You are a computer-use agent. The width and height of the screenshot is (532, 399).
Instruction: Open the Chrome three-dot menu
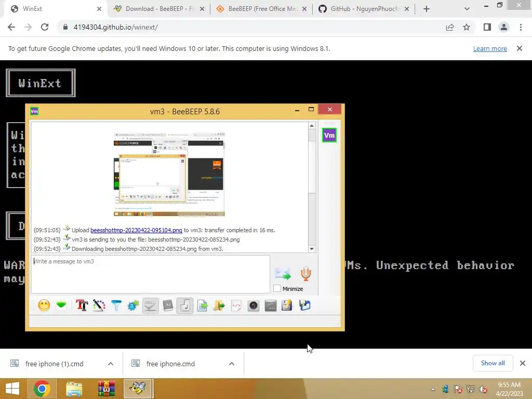[x=521, y=27]
